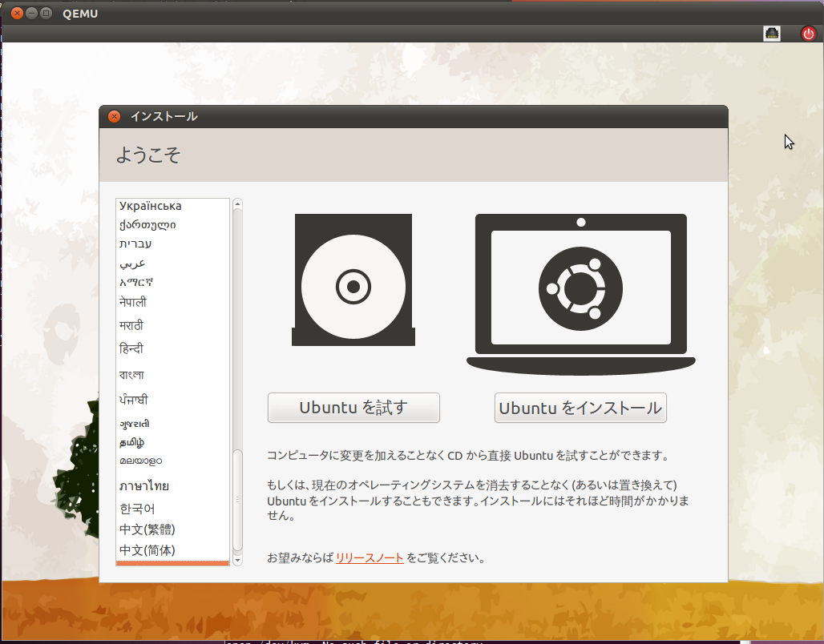The image size is (824, 644).
Task: Maximize the QEMU window
Action: coord(46,13)
